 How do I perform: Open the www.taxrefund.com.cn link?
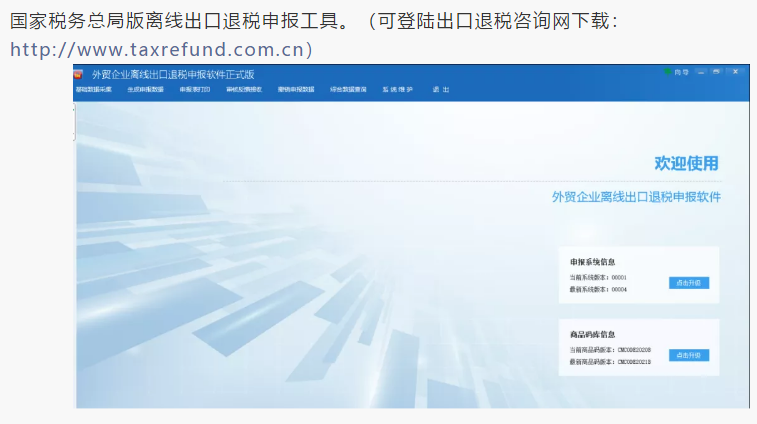pyautogui.click(x=161, y=48)
